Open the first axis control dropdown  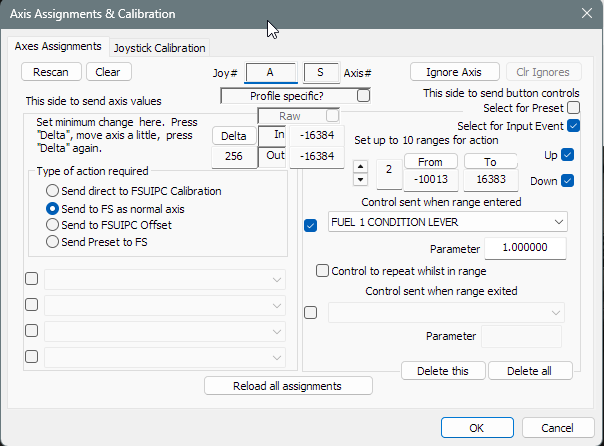click(x=165, y=280)
